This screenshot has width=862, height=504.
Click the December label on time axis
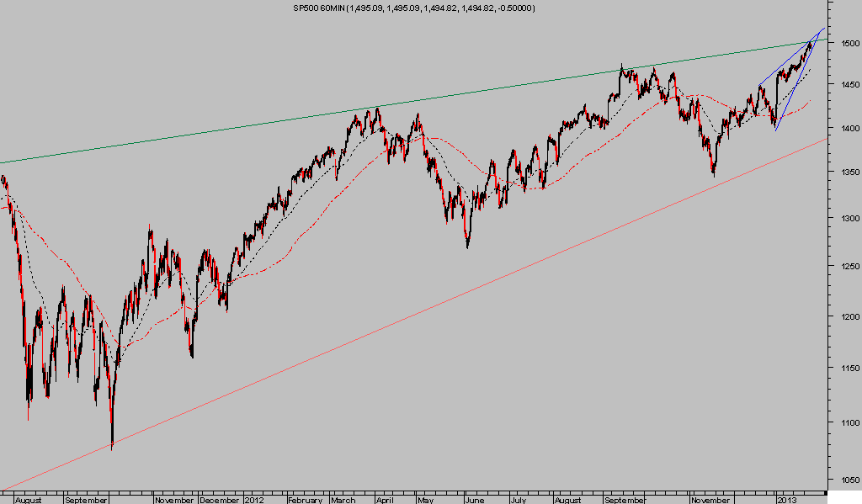tap(219, 499)
